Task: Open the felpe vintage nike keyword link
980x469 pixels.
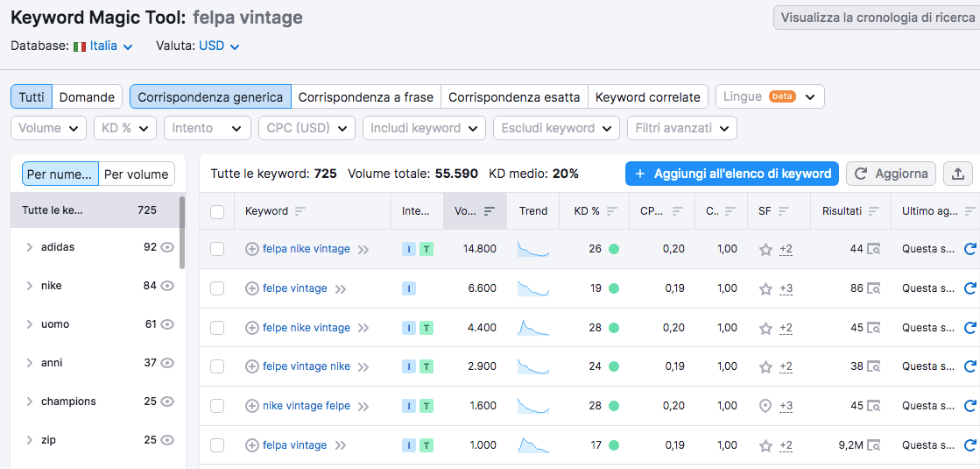Action: (x=306, y=366)
